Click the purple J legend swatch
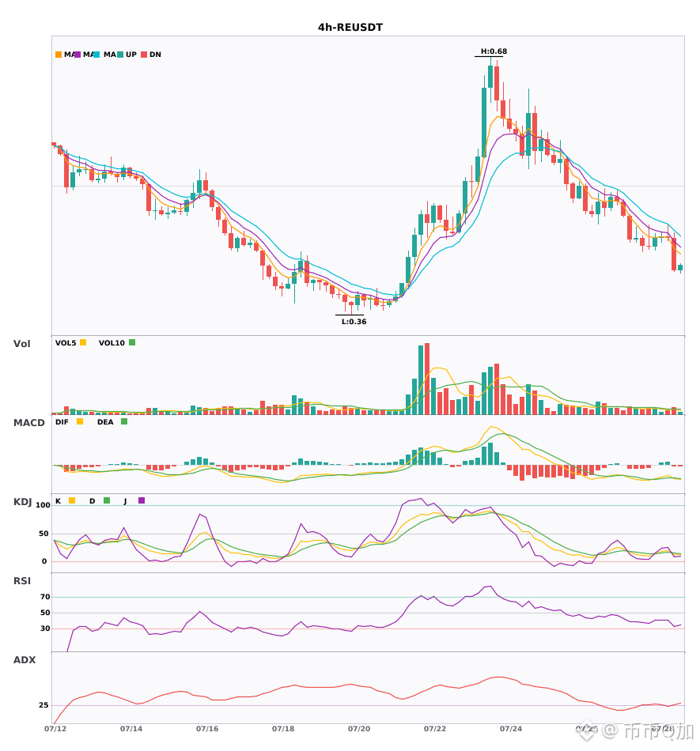700x751 pixels. tap(142, 500)
